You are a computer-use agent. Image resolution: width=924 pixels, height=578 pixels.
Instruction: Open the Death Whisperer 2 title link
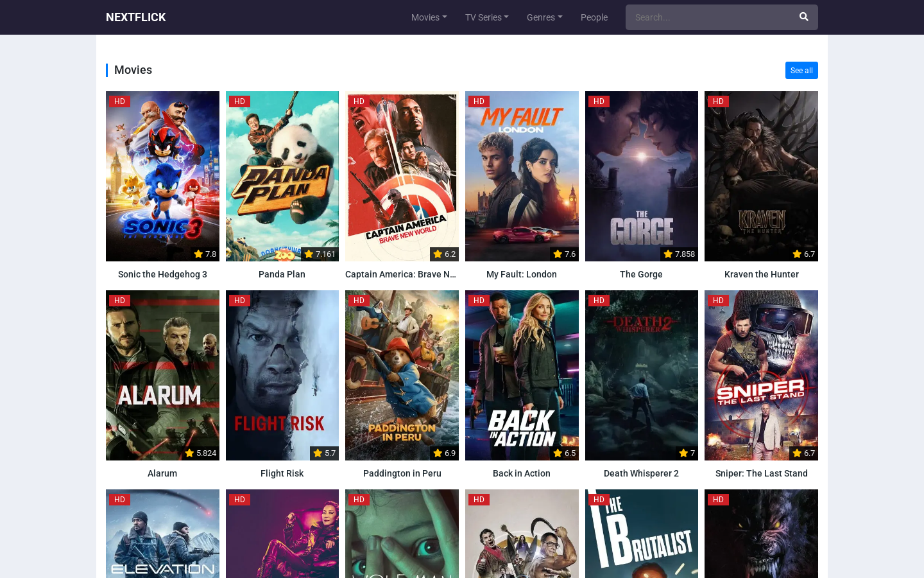641,473
